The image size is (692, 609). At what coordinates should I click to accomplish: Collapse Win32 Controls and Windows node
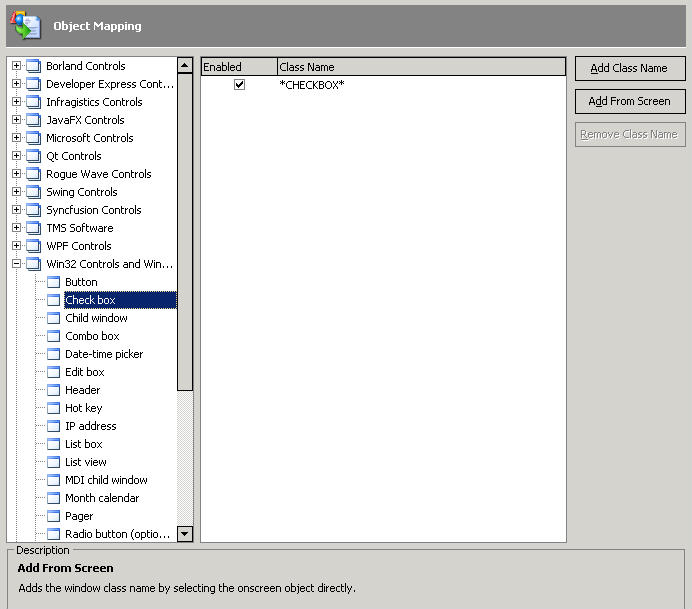pyautogui.click(x=16, y=264)
